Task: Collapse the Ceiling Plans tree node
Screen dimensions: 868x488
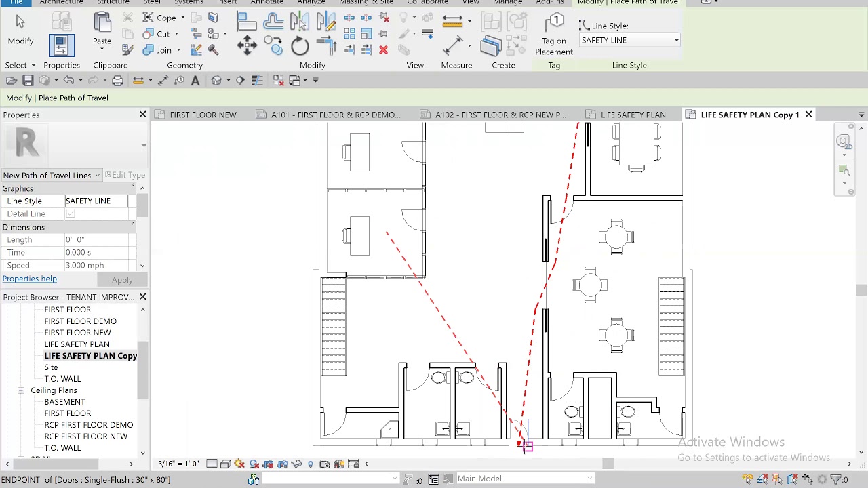Action: tap(21, 390)
